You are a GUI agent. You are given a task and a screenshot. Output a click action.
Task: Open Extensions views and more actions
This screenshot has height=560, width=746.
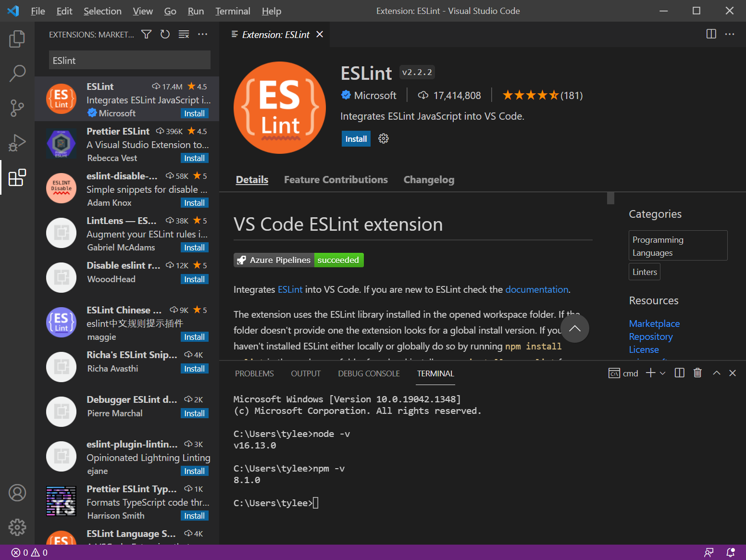pos(203,34)
